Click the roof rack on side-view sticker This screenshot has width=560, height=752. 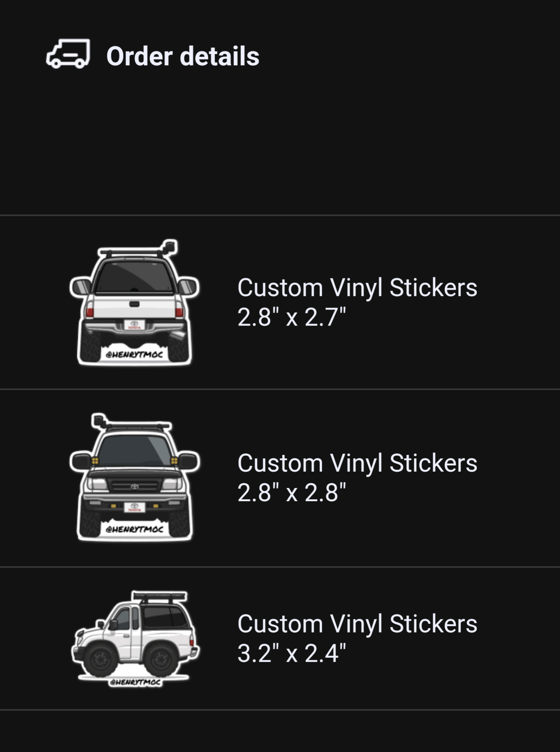click(x=160, y=596)
